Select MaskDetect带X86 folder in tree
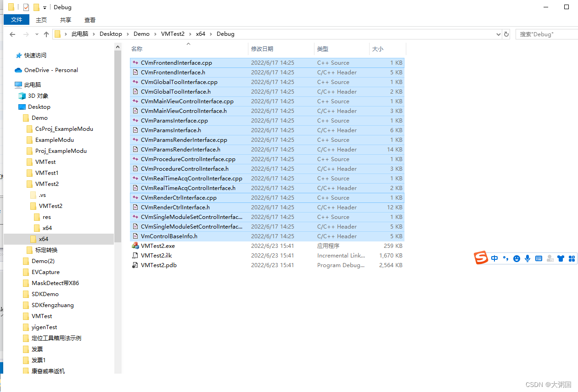The image size is (578, 392). click(55, 283)
